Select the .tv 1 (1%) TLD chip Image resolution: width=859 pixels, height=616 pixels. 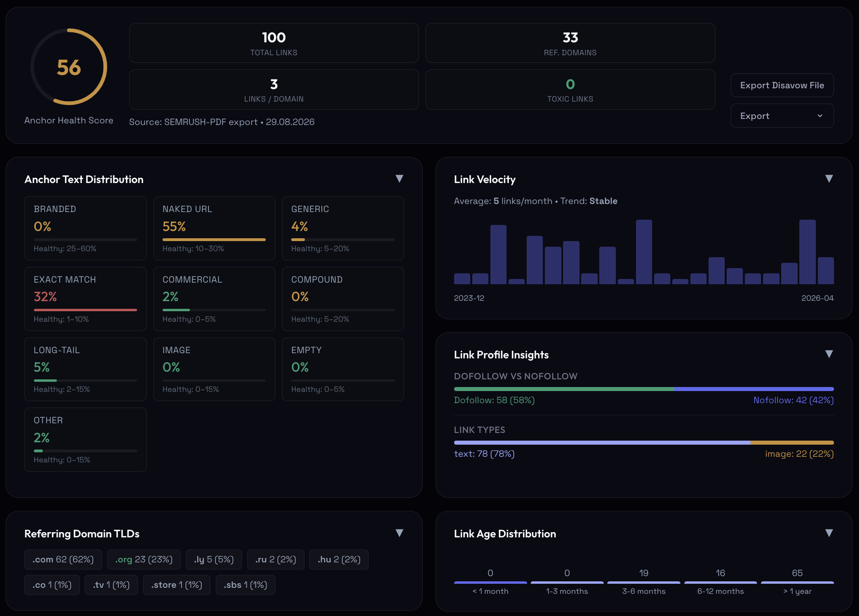point(111,585)
